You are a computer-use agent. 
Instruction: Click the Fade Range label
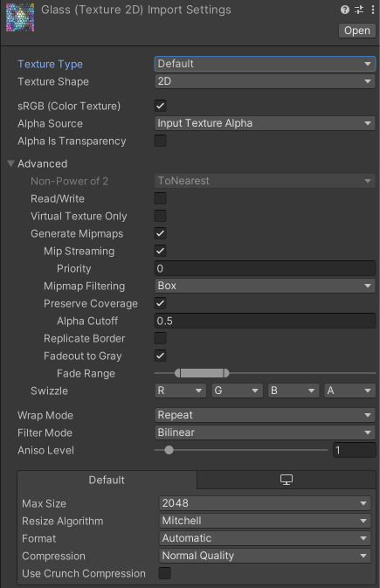86,373
